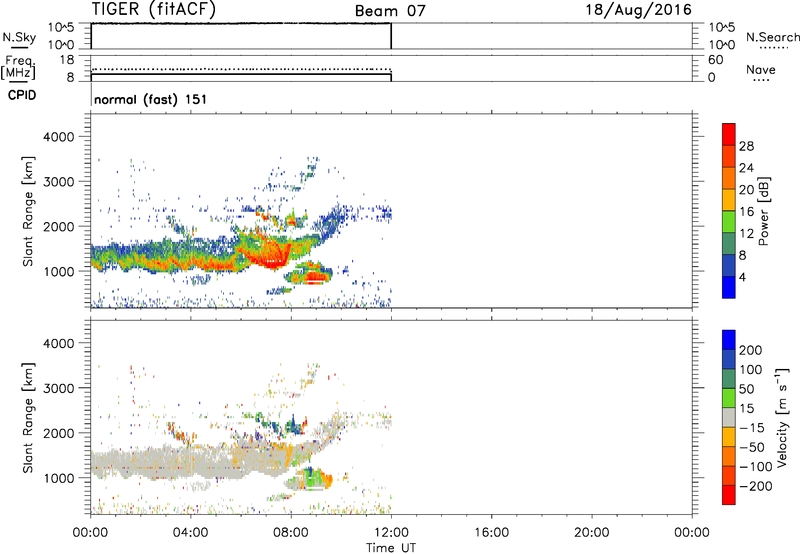Click the red top segment of the Power colorbar
The width and height of the screenshot is (800, 554).
coord(729,134)
